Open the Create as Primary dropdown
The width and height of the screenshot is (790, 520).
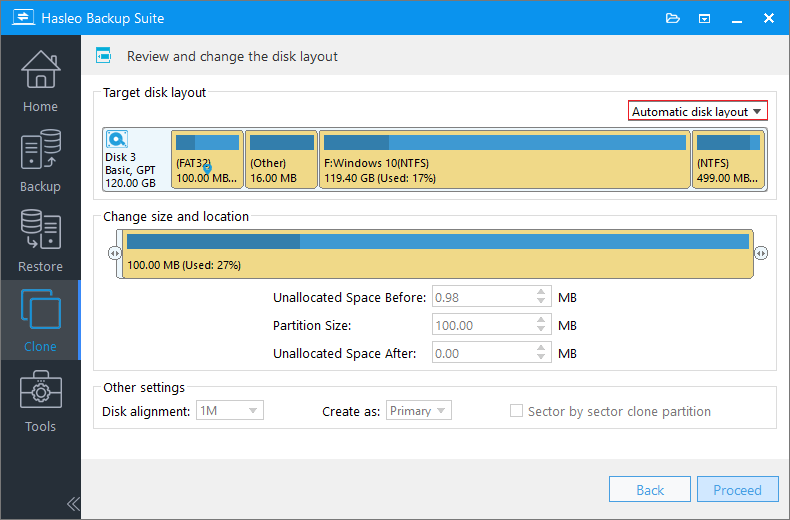(x=419, y=411)
